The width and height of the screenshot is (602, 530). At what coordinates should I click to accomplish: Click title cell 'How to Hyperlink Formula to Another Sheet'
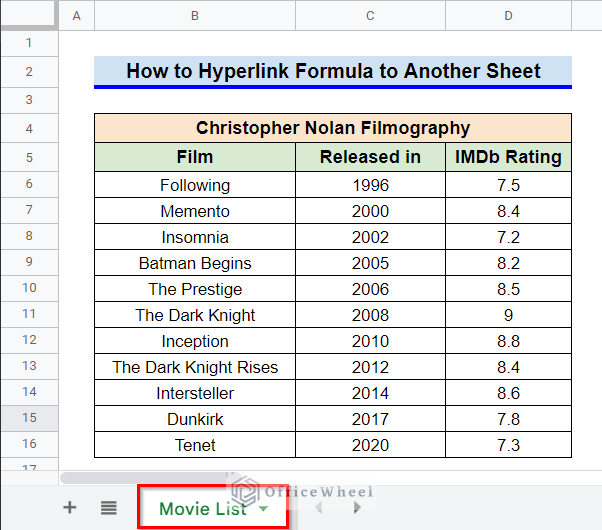point(333,72)
